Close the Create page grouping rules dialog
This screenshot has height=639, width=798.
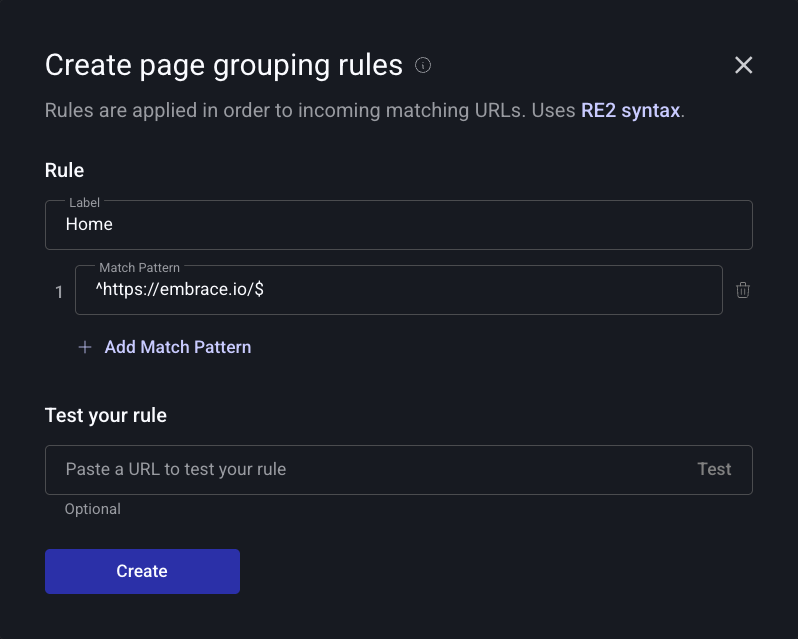pos(743,66)
